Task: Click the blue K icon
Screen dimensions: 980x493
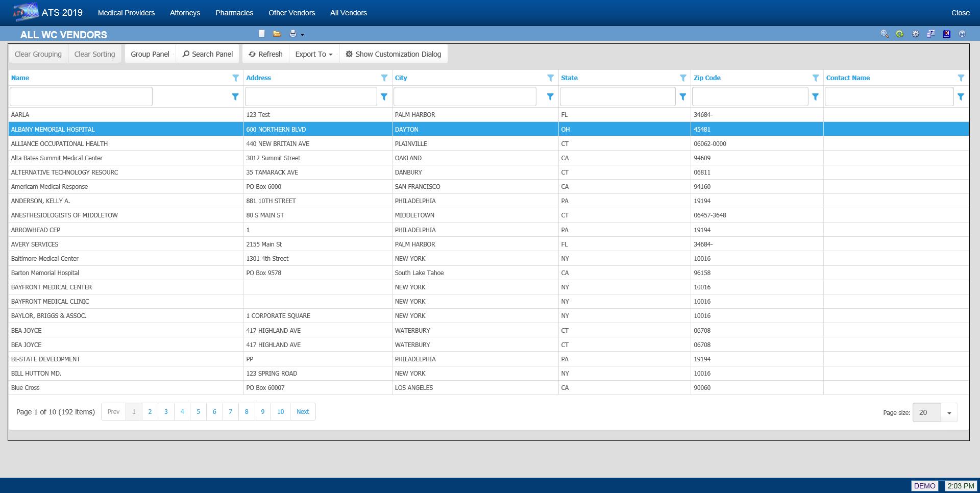Action: point(946,34)
